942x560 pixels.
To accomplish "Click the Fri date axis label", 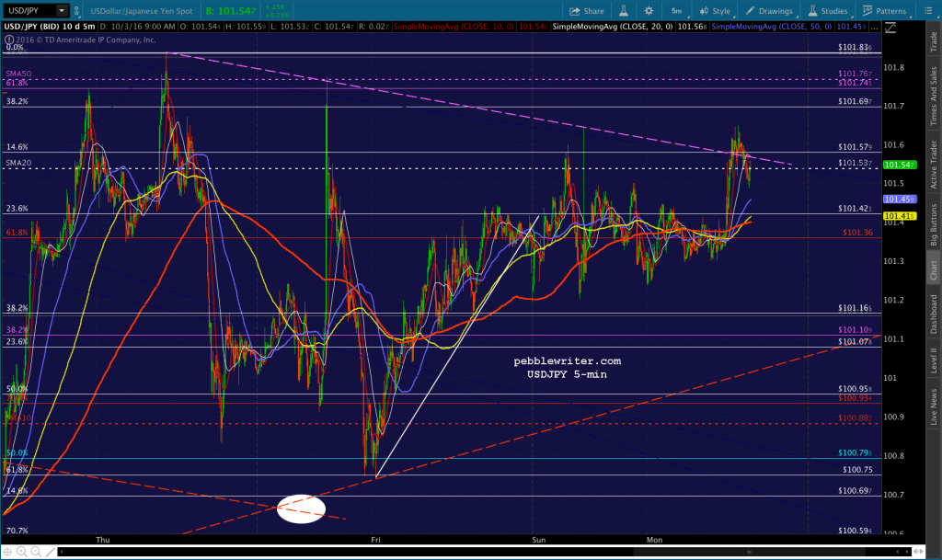I will click(x=375, y=540).
